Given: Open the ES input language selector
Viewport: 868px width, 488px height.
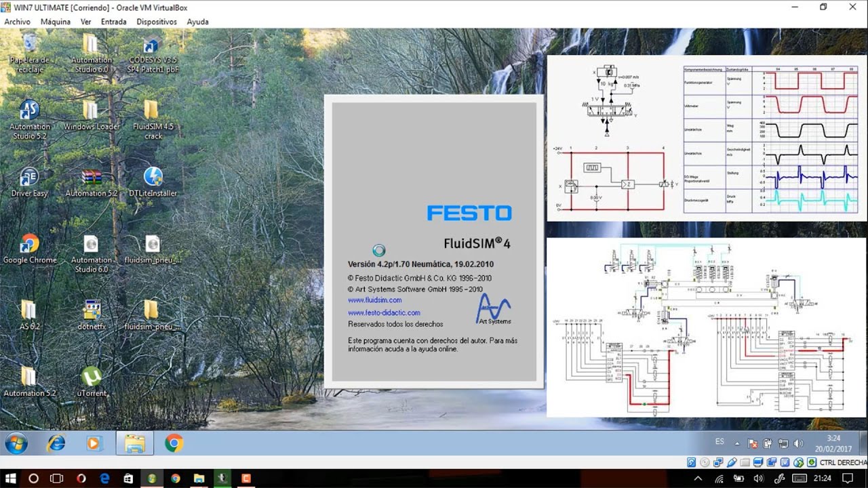Looking at the screenshot, I should tap(719, 441).
